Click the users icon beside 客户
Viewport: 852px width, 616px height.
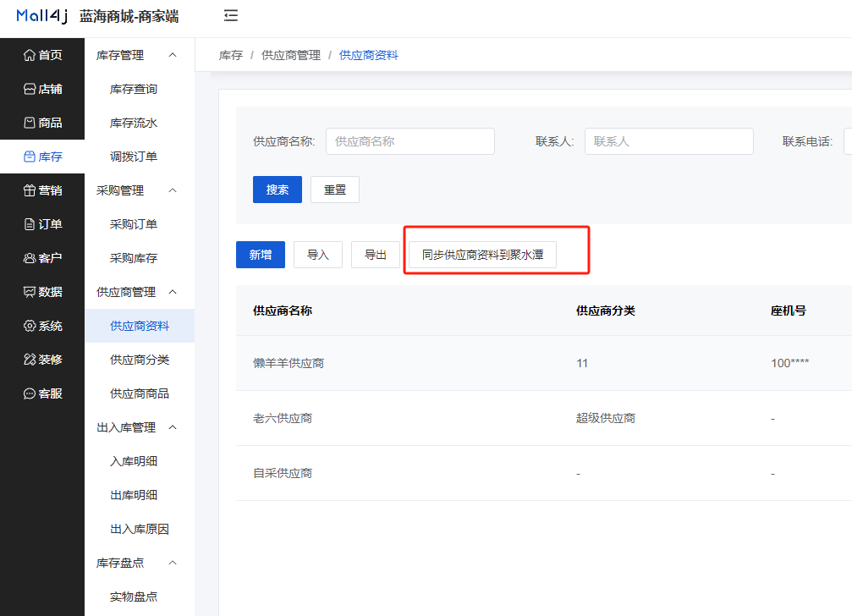(x=30, y=258)
